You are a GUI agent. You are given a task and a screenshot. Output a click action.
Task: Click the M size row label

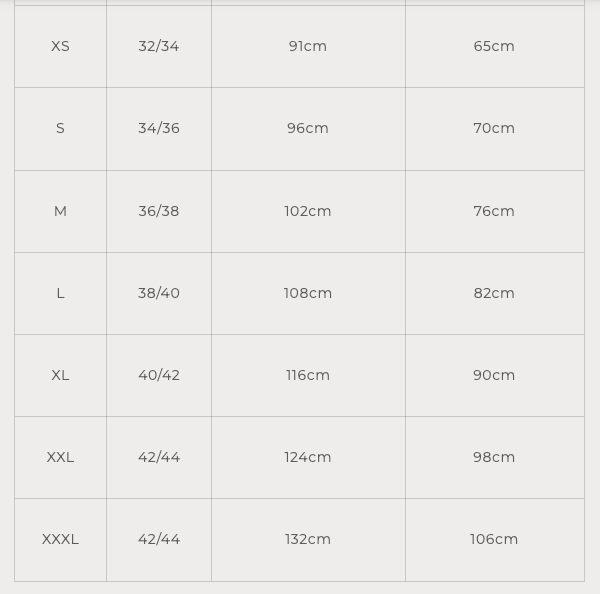tap(60, 211)
